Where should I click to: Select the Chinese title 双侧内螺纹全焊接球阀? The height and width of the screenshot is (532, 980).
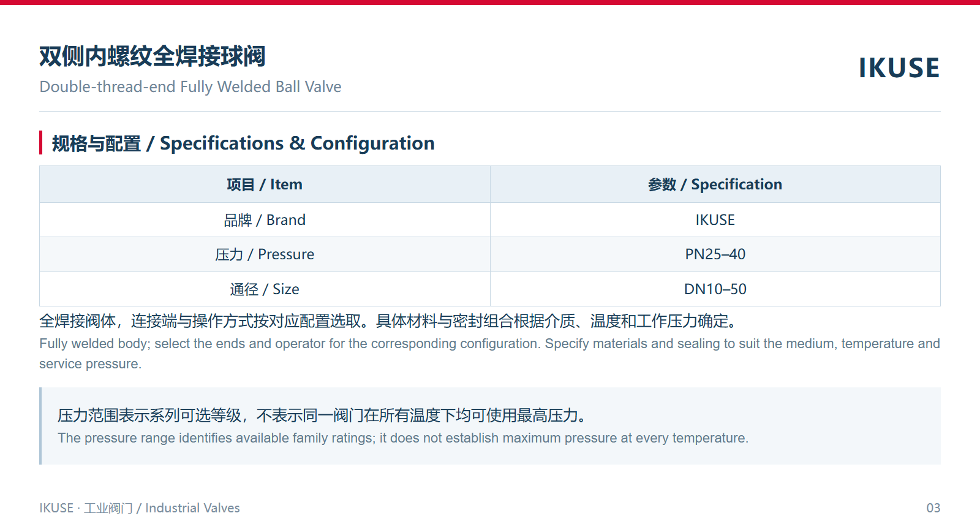point(153,56)
